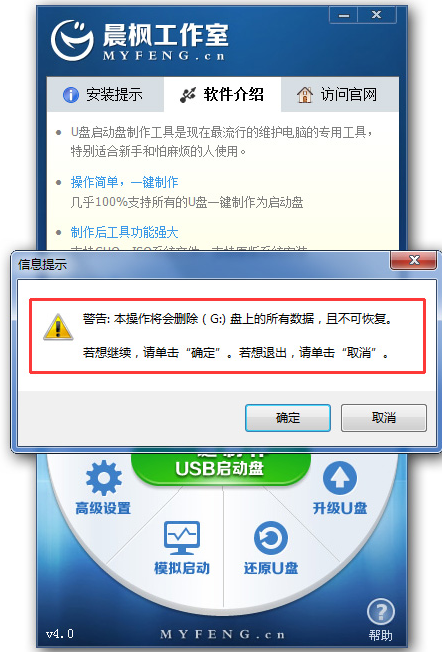The width and height of the screenshot is (442, 652).
Task: Minimize the 晨枫工作室 main window
Action: (x=343, y=15)
